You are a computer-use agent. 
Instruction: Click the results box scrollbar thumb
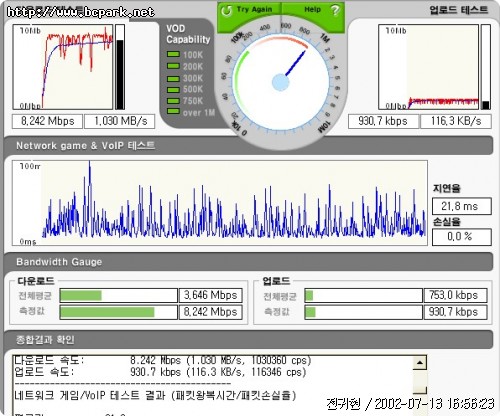tap(420, 389)
